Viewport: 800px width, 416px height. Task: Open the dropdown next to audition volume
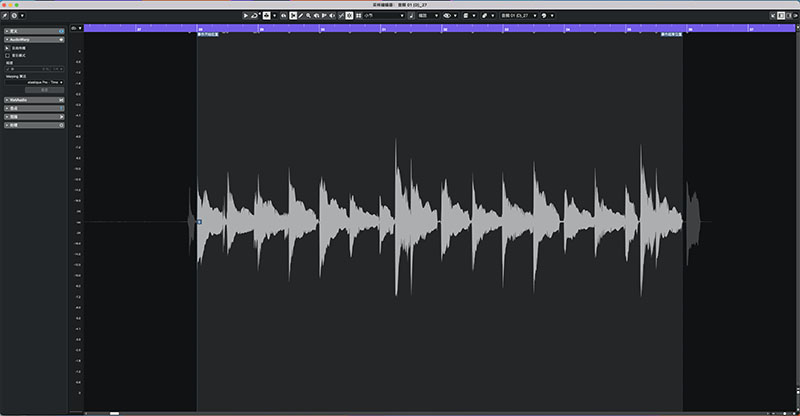pos(274,16)
